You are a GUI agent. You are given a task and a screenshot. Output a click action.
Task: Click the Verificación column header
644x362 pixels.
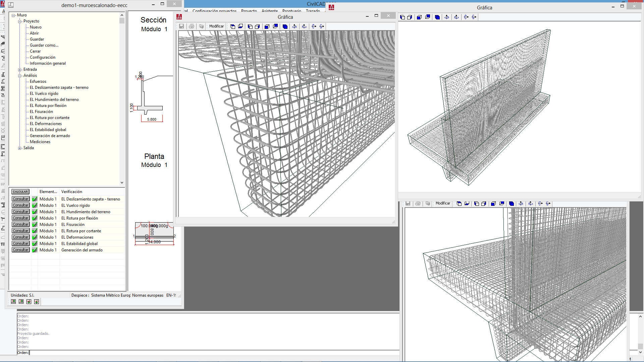(x=92, y=192)
